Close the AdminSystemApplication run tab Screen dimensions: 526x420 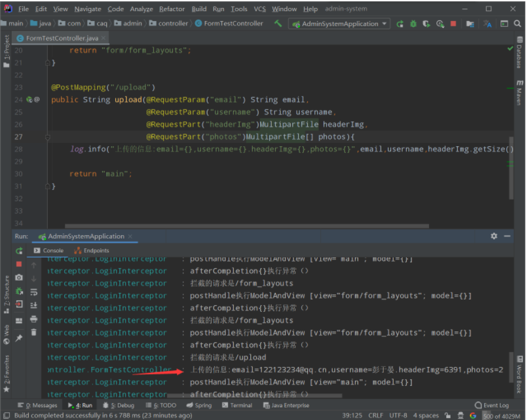click(129, 237)
